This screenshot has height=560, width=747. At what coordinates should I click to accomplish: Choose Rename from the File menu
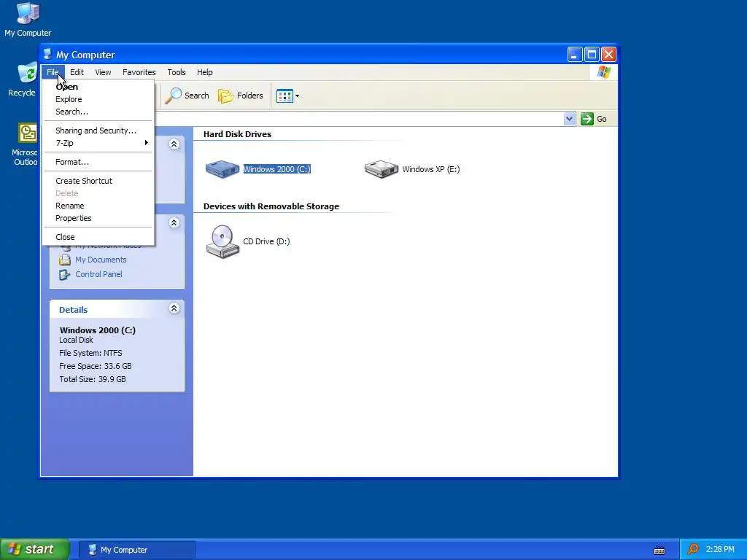click(x=98, y=206)
